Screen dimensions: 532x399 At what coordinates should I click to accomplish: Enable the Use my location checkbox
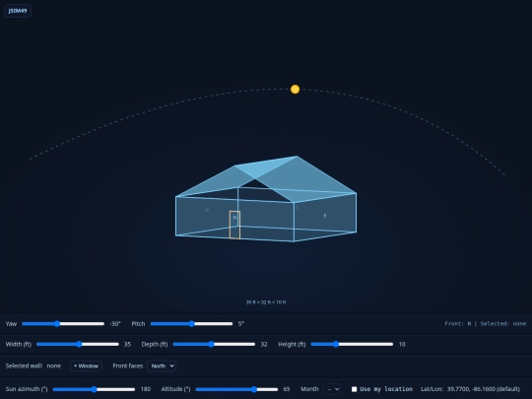tap(355, 389)
